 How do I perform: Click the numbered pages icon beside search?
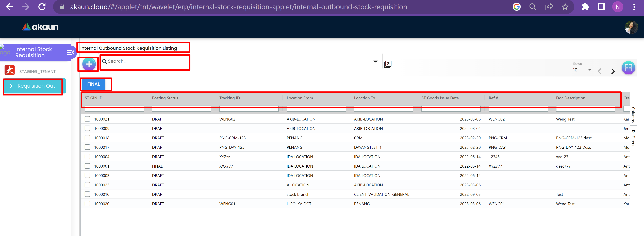click(x=388, y=64)
